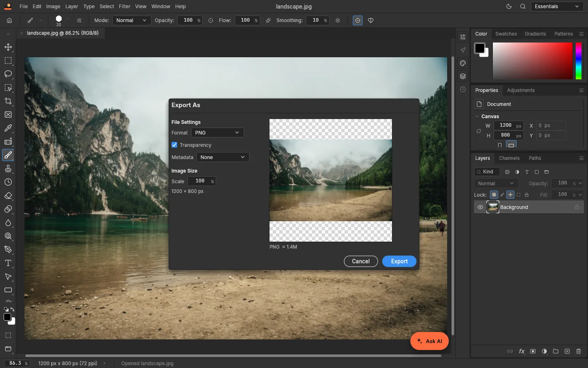
Task: Open the History panel clock icon
Action: coord(463,90)
